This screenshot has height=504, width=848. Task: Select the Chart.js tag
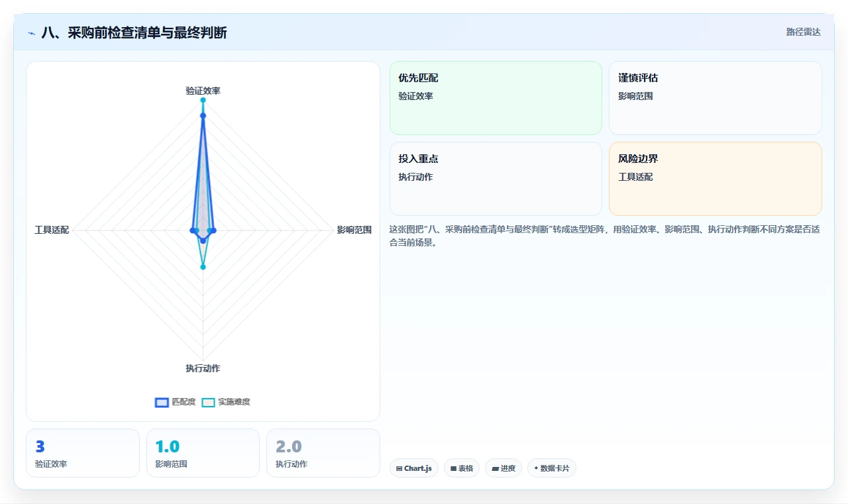point(414,468)
